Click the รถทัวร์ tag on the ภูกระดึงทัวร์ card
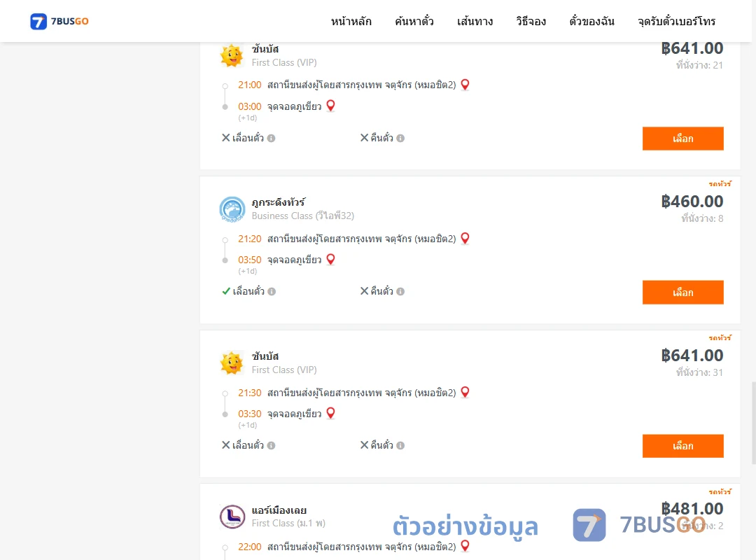Image resolution: width=756 pixels, height=560 pixels. click(720, 184)
